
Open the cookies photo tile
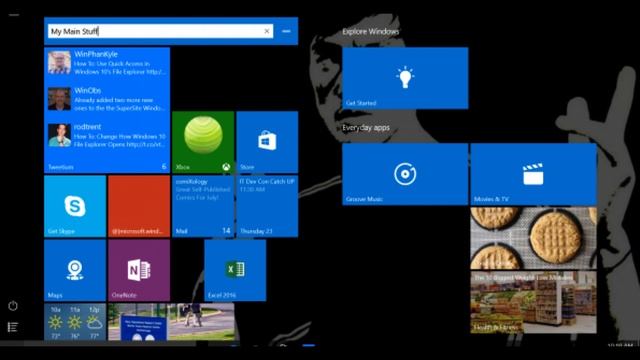[533, 238]
